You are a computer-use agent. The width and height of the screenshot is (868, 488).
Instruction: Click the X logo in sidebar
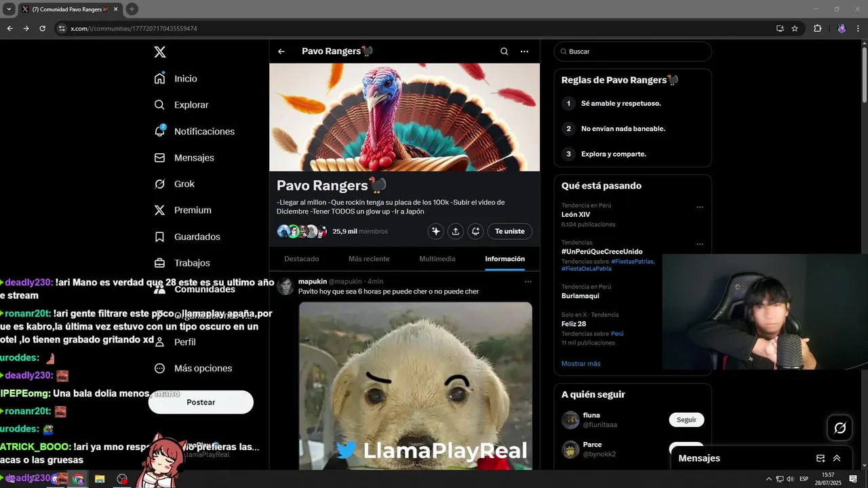[x=159, y=52]
